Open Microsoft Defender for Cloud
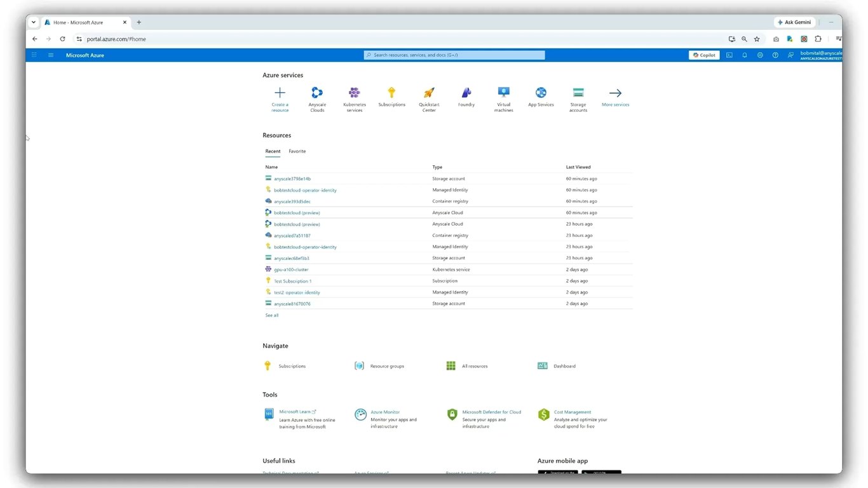The image size is (868, 488). coord(492,412)
